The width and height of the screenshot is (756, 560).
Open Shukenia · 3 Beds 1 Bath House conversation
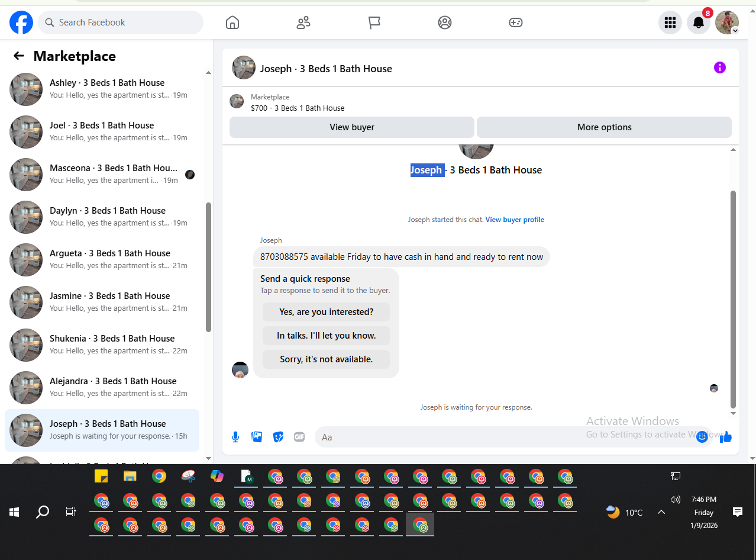[x=102, y=345]
